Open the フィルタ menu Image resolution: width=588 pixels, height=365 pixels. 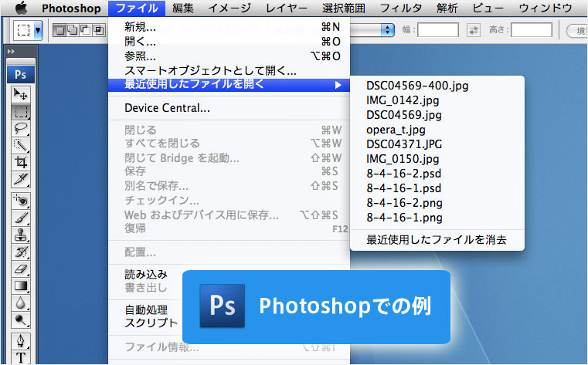pos(401,8)
